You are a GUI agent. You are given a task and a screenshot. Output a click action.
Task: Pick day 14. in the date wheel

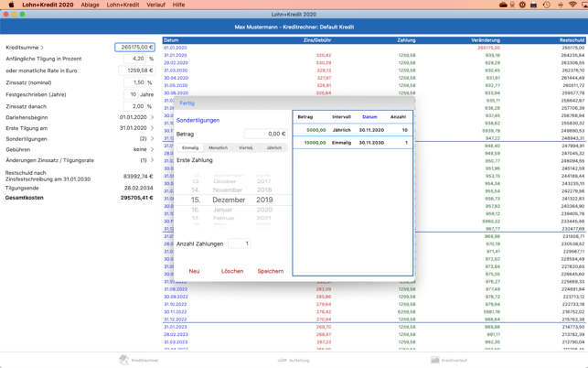tap(196, 190)
